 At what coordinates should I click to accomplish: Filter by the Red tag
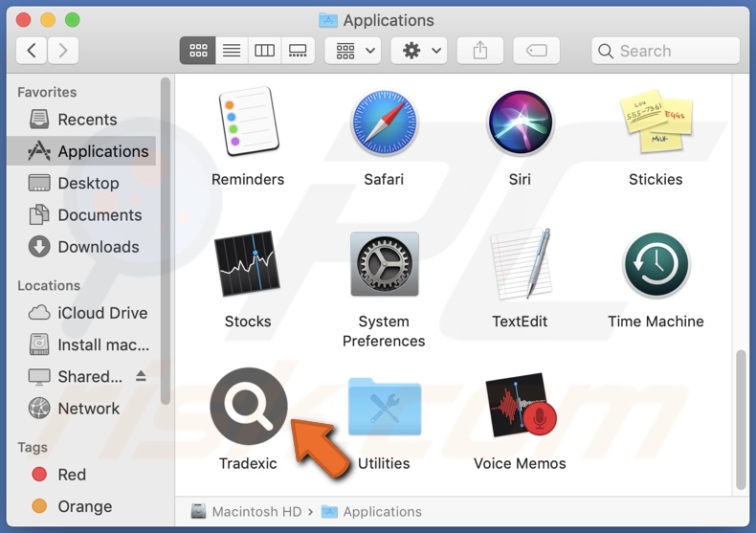pyautogui.click(x=81, y=475)
